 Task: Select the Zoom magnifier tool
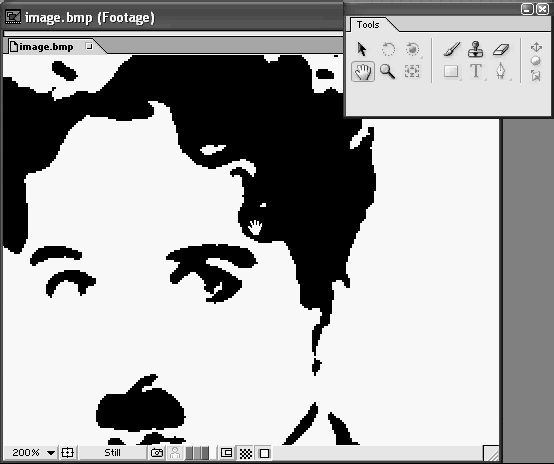[x=387, y=71]
